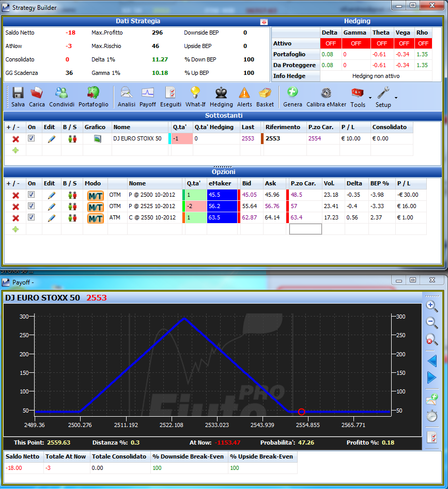The image size is (448, 489).
Task: Collapse Dati Strategia panel with red arrow
Action: pos(264,22)
